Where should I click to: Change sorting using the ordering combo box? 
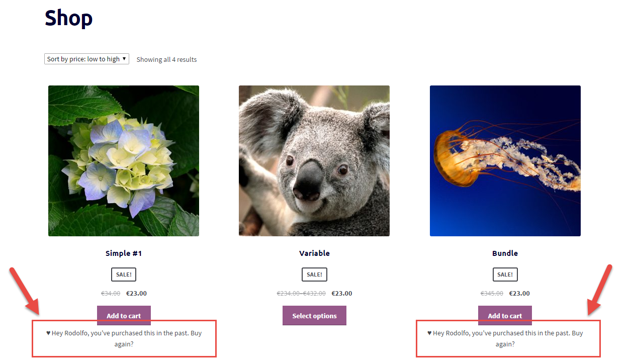point(86,59)
